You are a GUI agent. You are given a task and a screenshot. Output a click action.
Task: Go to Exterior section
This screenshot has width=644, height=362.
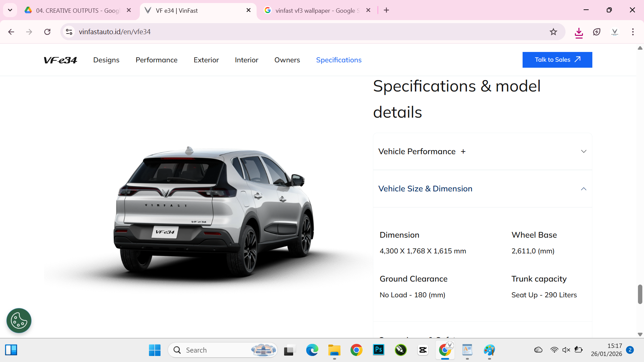(x=206, y=60)
